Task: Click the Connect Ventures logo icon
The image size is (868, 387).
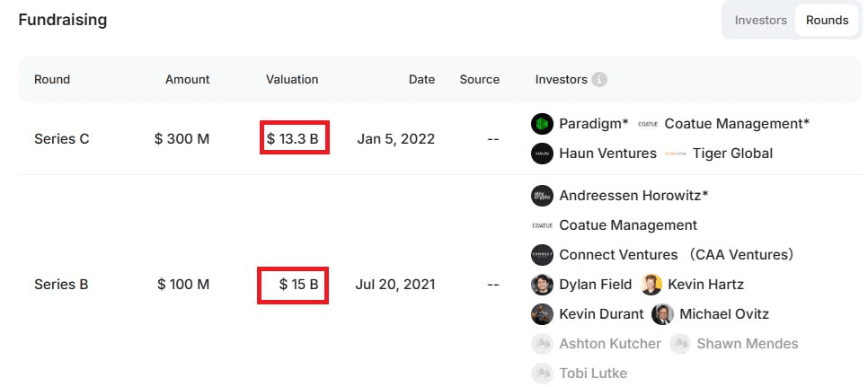Action: [x=542, y=255]
